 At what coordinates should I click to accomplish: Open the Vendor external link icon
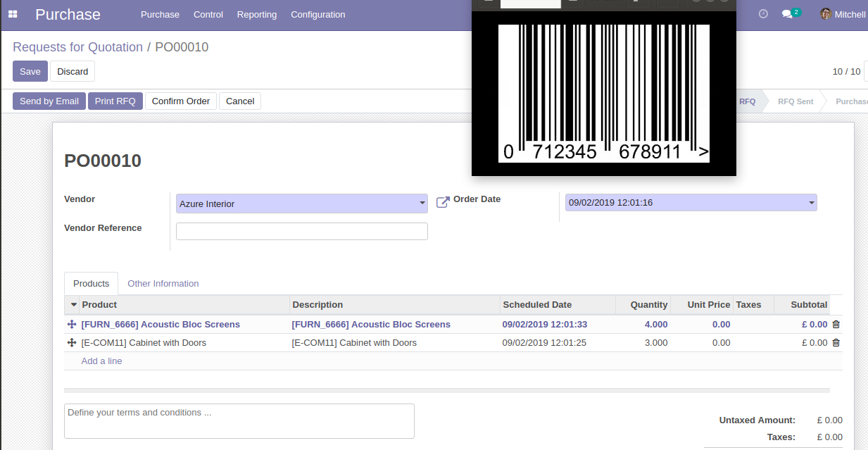(x=443, y=203)
